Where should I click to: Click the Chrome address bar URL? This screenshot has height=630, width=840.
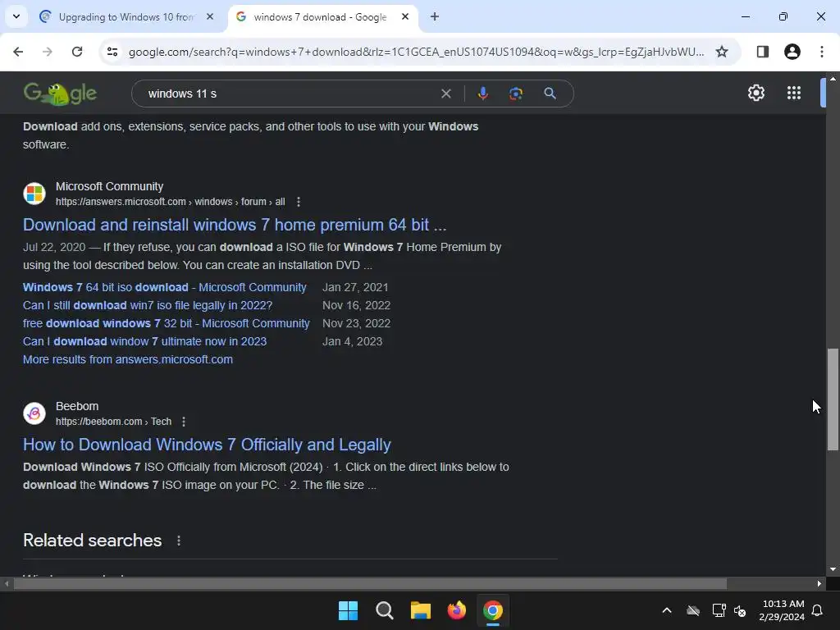[x=416, y=52]
